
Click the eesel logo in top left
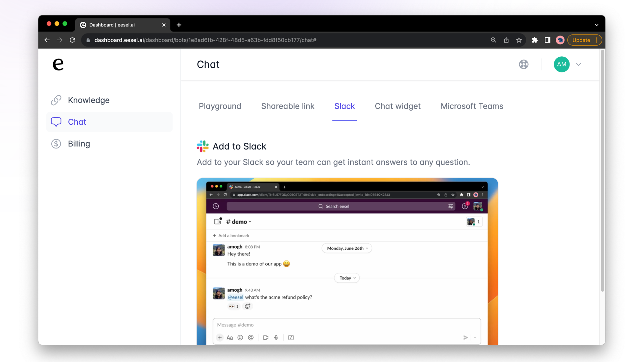[58, 65]
